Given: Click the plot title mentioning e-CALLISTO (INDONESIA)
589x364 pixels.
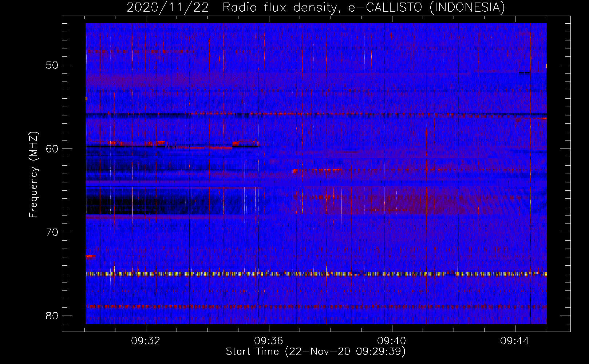Looking at the screenshot, I should [x=316, y=8].
